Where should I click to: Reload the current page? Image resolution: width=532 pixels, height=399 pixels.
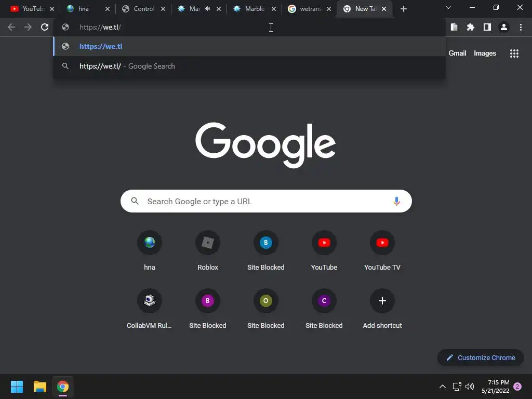(45, 27)
